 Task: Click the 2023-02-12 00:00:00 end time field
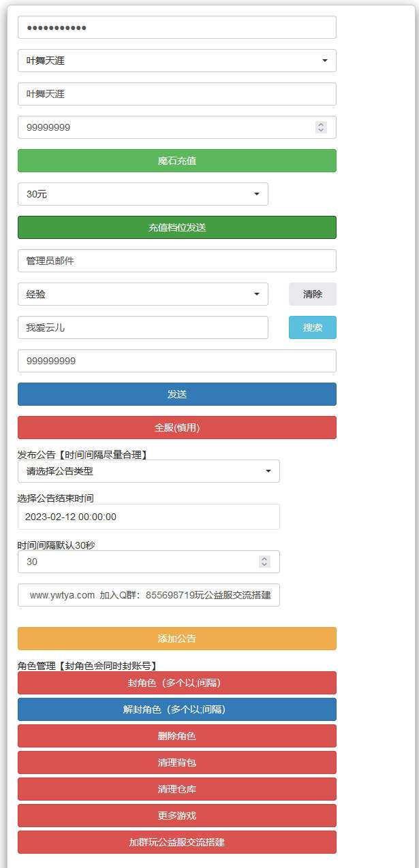point(149,517)
